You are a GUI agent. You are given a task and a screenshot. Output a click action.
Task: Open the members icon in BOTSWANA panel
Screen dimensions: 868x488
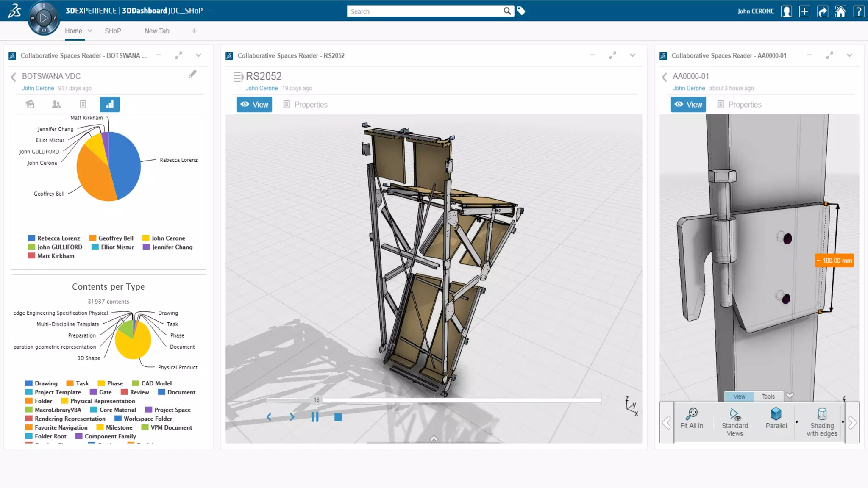pyautogui.click(x=56, y=104)
